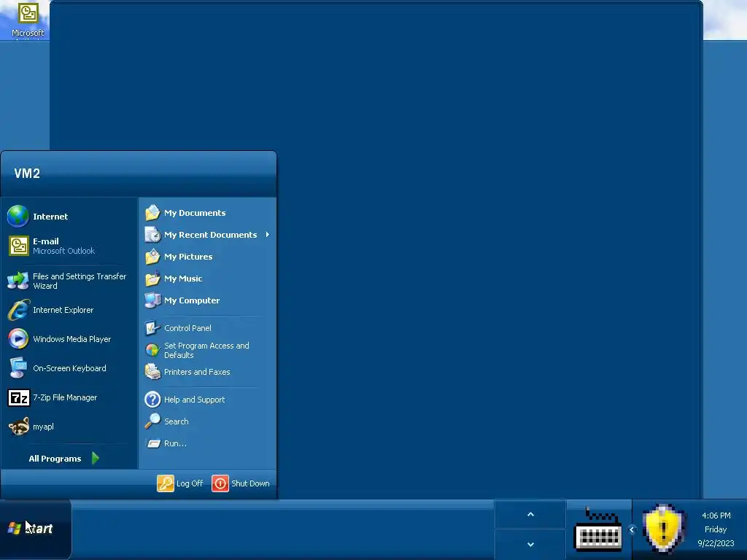Open the Windows Media Player icon

18,339
